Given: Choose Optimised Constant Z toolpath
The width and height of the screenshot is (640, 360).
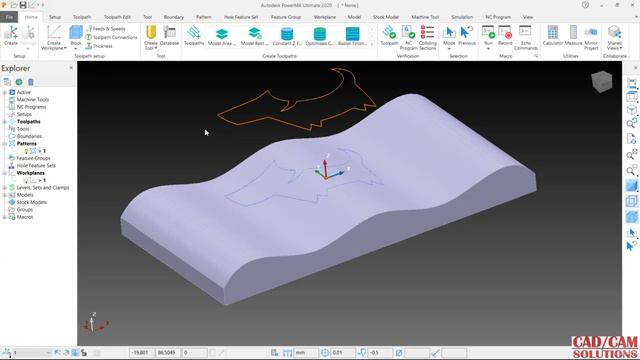Looking at the screenshot, I should point(320,36).
